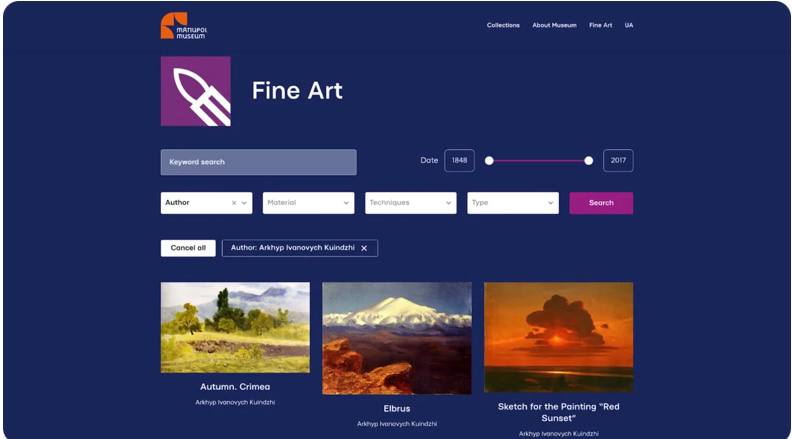
Task: Click the Cancel all button
Action: [188, 248]
